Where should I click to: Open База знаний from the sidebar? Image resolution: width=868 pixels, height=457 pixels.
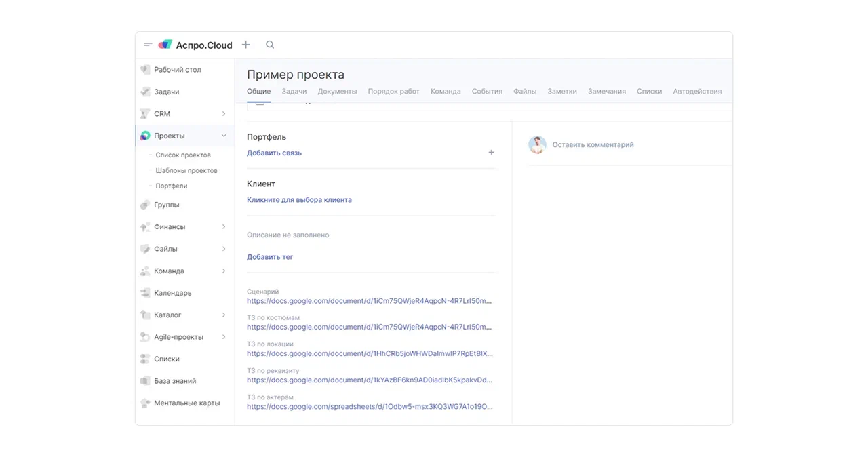[x=174, y=381]
